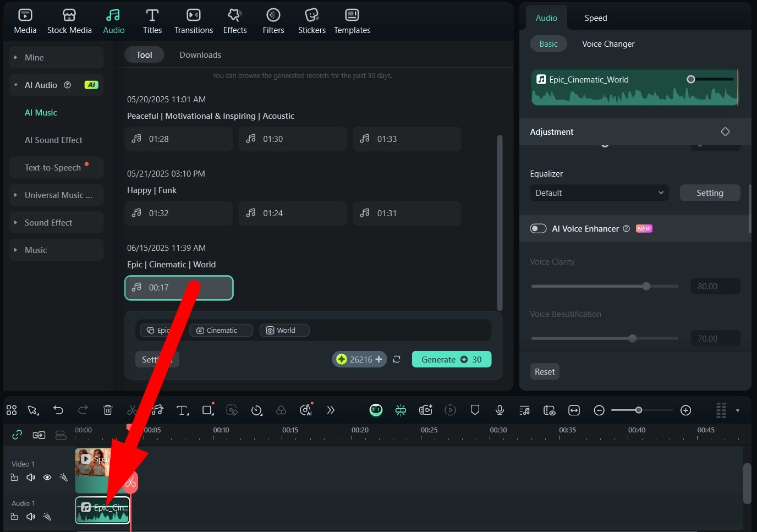Switch to the Downloads tab
The height and width of the screenshot is (532, 757).
click(x=200, y=54)
